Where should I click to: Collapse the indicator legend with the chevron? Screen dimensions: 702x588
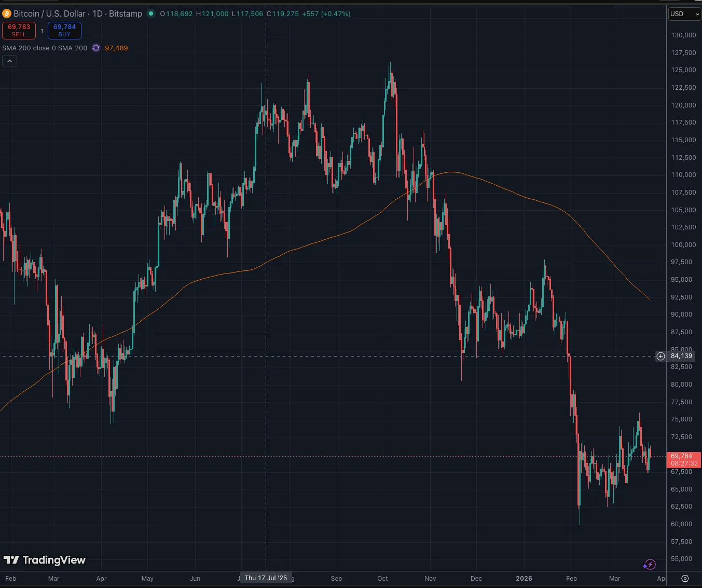(x=10, y=61)
